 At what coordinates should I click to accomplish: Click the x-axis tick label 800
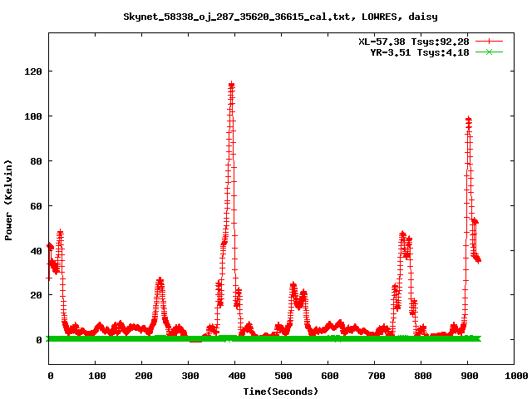tap(423, 376)
